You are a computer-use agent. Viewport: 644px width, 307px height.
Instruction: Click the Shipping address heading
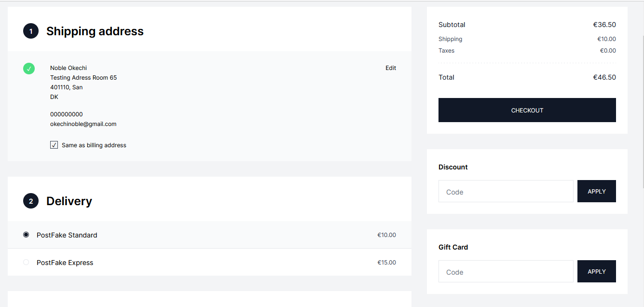(95, 31)
